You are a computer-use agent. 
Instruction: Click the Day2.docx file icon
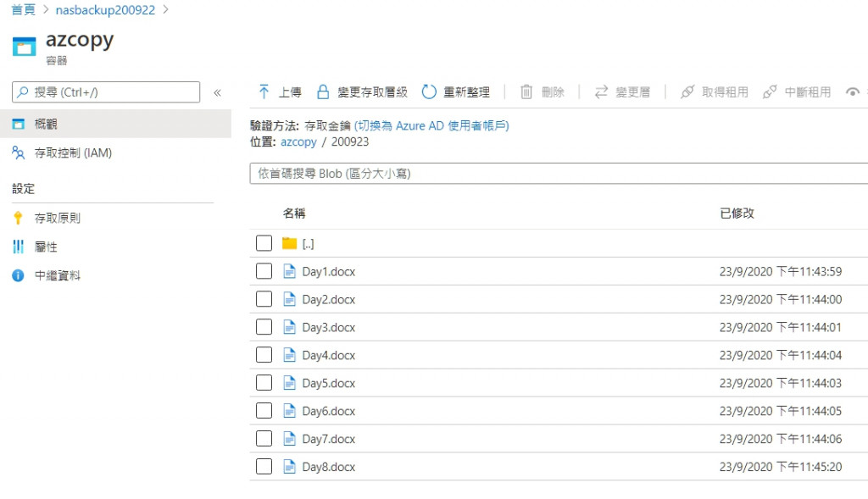point(289,299)
